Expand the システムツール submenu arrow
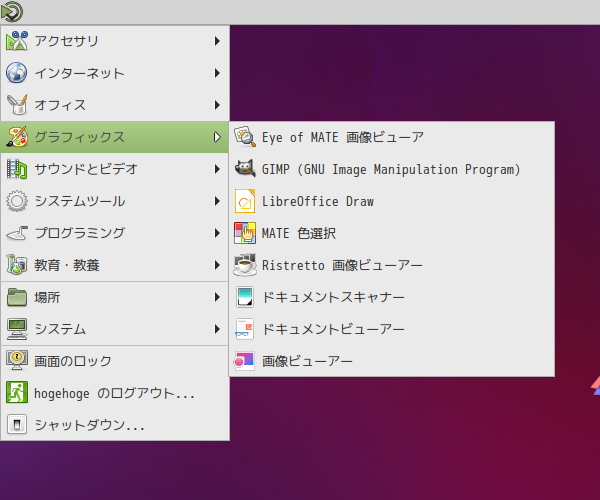 [x=217, y=201]
